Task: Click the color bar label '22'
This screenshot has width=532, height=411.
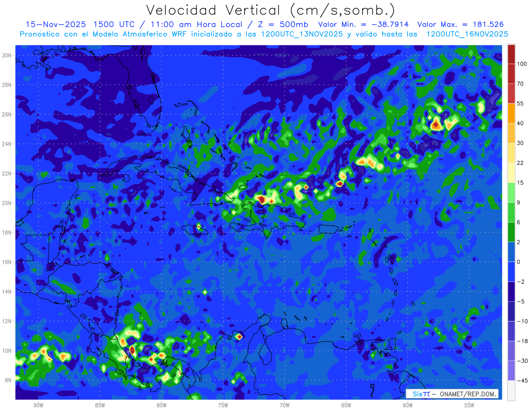Action: (520, 163)
